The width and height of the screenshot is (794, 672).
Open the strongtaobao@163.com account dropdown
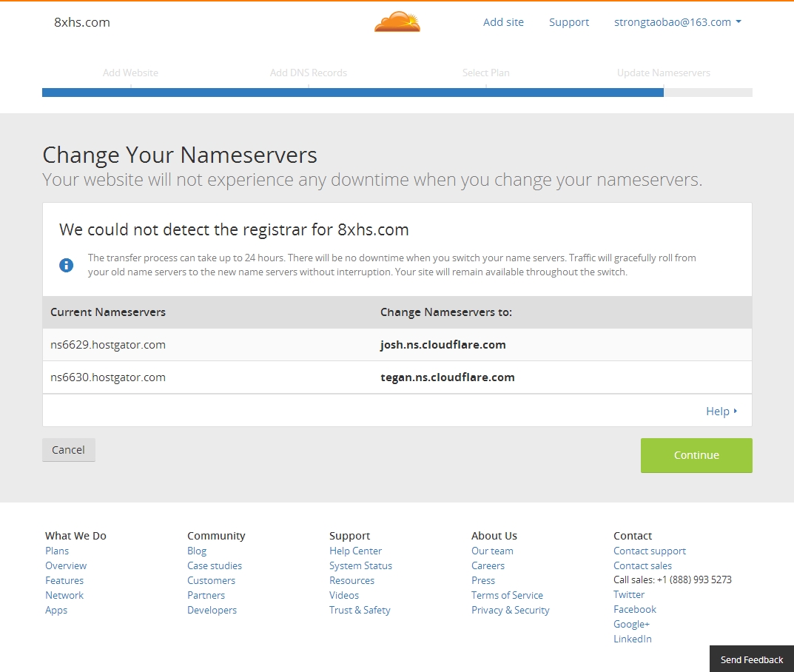tap(678, 22)
